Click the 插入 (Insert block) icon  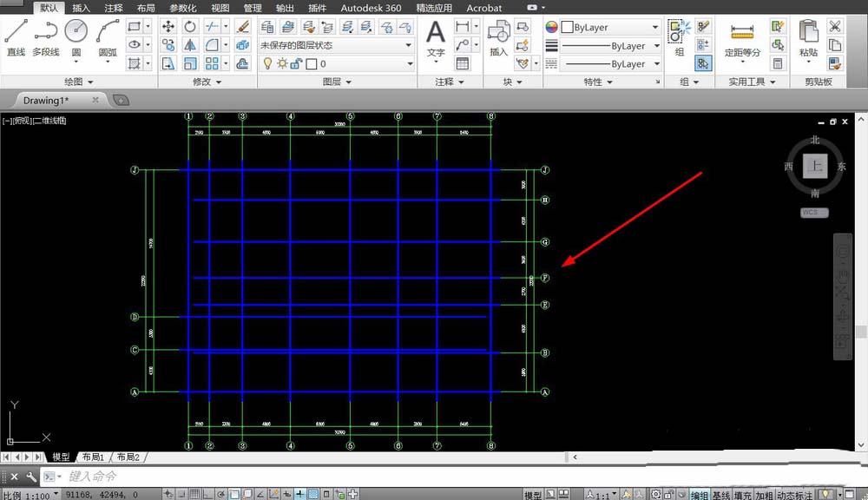pos(498,37)
